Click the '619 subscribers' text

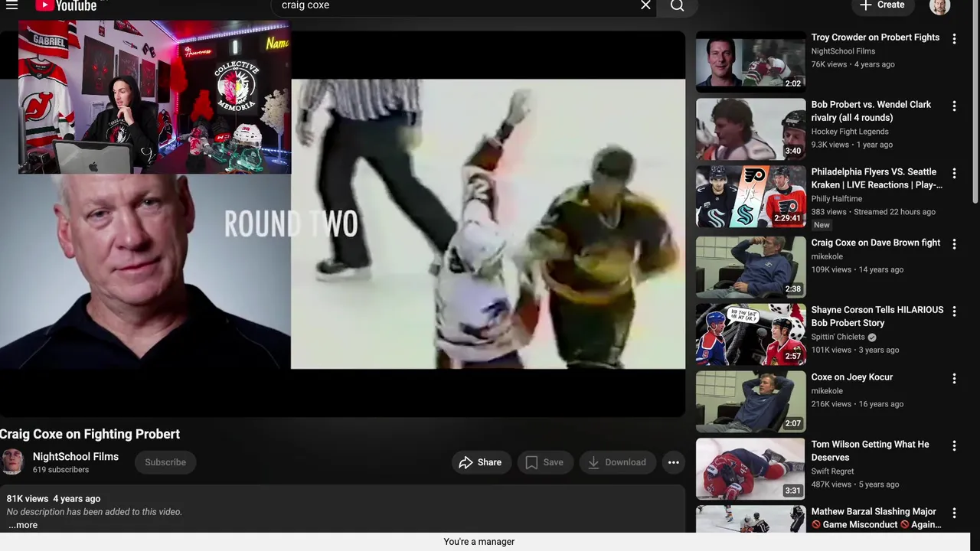point(60,470)
